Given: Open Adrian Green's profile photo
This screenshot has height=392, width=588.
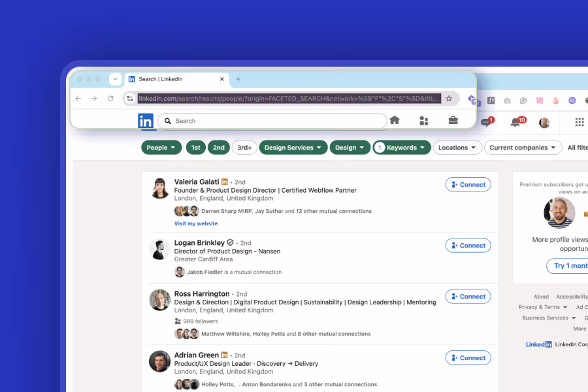Looking at the screenshot, I should coord(160,361).
